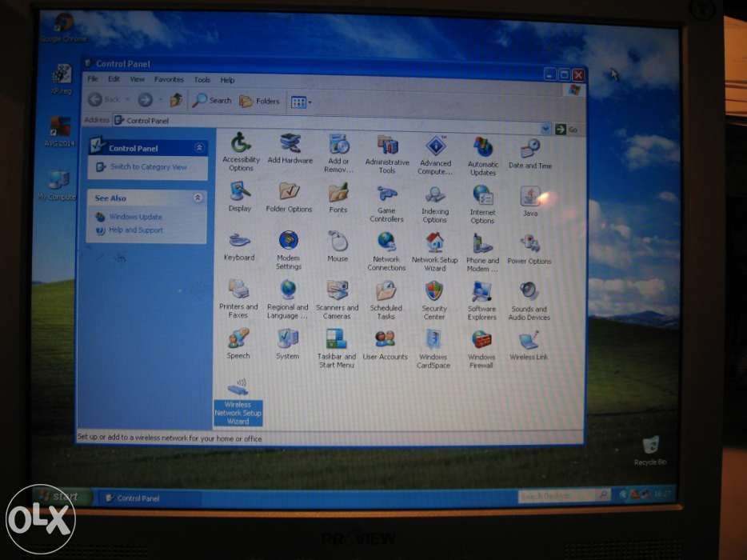Open the Favorites menu
Image resolution: width=747 pixels, height=560 pixels.
169,79
